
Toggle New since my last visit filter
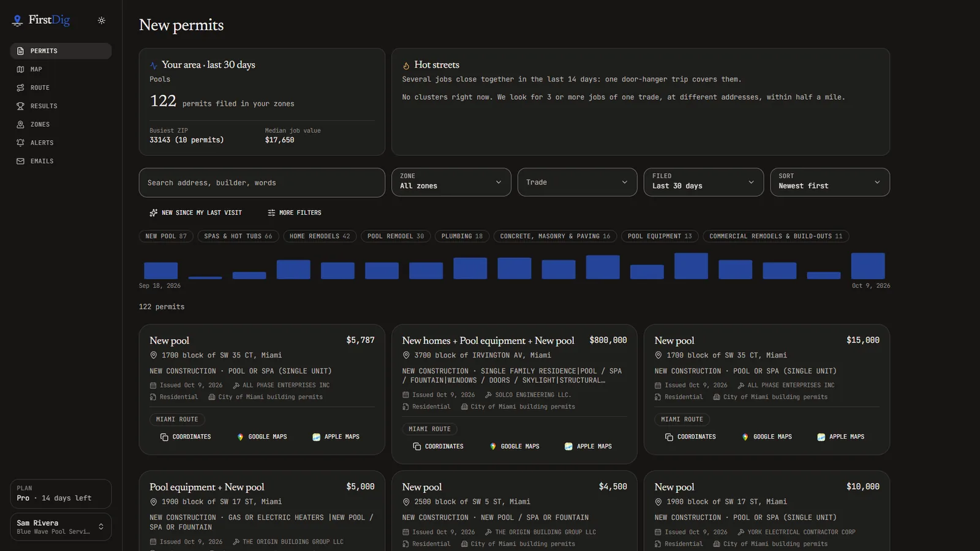point(196,212)
